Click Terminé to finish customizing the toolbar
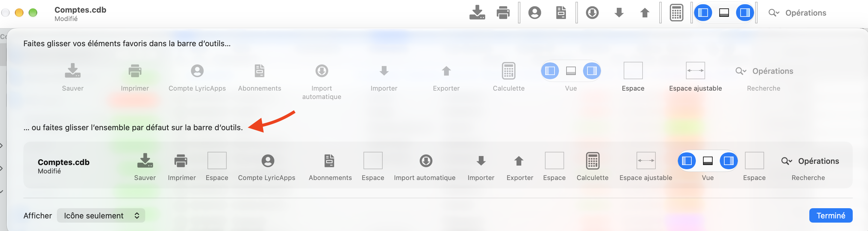The width and height of the screenshot is (868, 231). point(831,215)
